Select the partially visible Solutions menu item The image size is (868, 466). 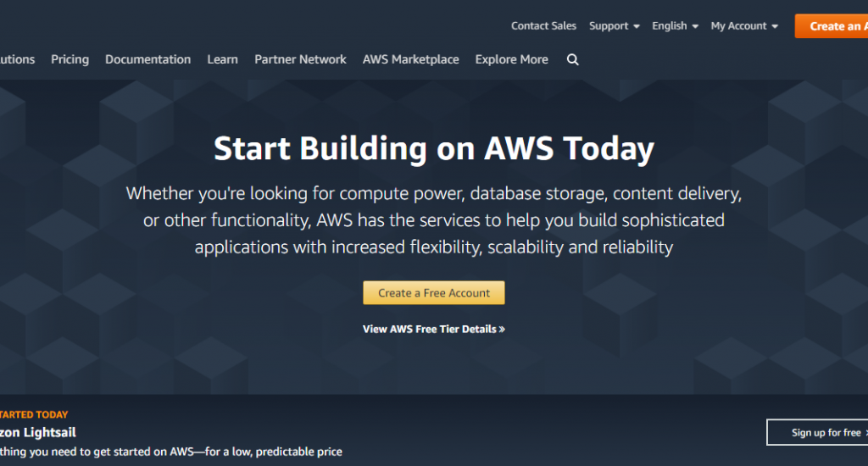pyautogui.click(x=17, y=59)
